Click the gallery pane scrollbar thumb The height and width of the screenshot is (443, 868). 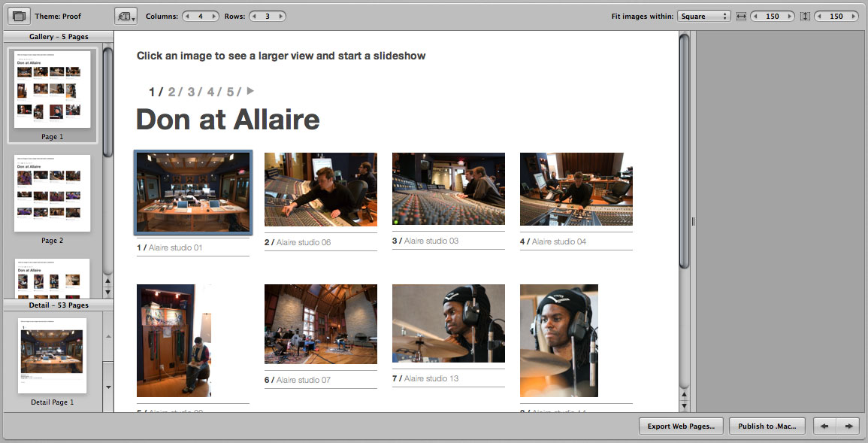(108, 102)
